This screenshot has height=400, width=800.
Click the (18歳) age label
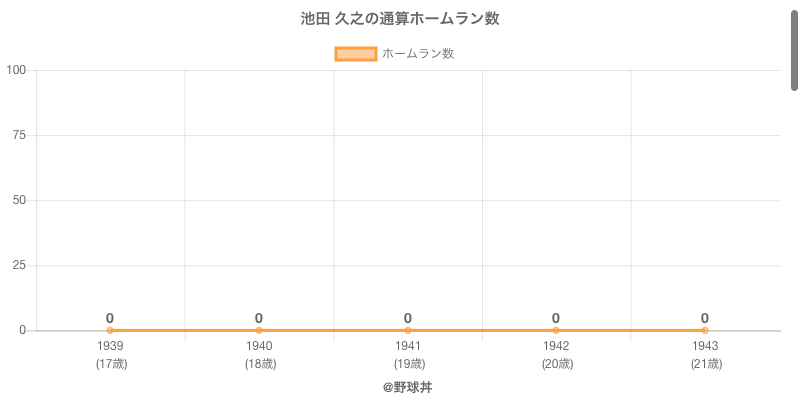260,364
